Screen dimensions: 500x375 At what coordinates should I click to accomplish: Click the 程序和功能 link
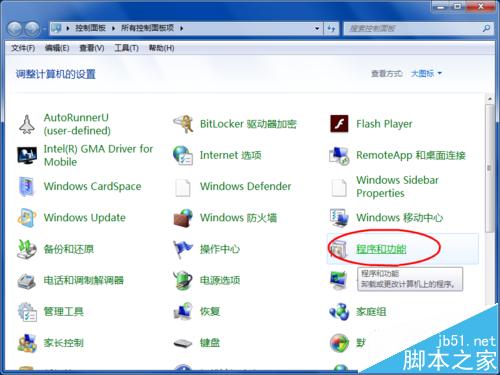tap(381, 249)
